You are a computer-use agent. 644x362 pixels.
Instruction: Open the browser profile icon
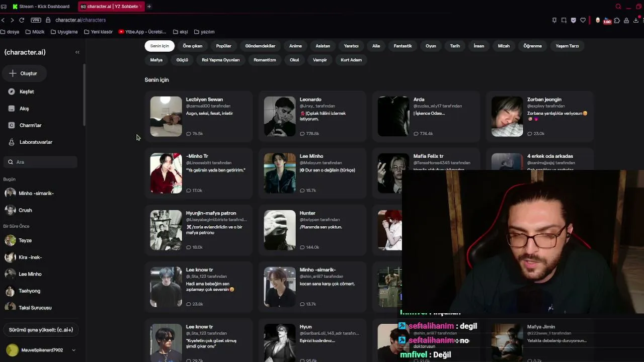click(626, 20)
